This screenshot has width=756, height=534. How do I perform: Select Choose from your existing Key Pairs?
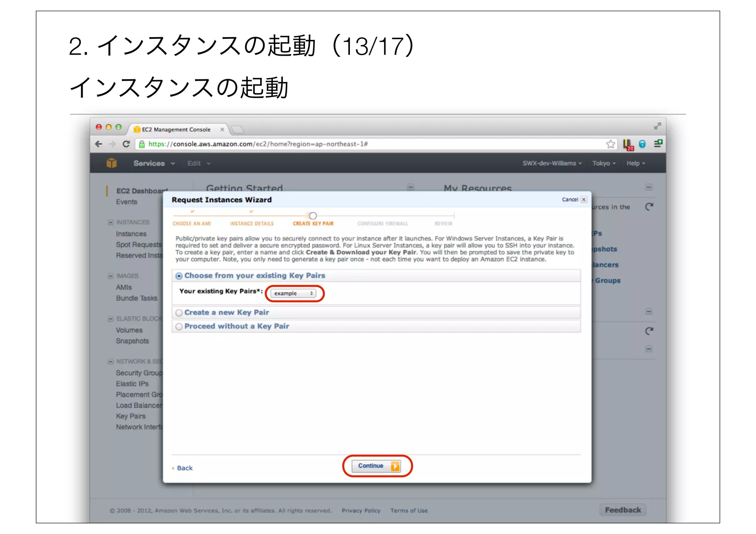tap(179, 276)
